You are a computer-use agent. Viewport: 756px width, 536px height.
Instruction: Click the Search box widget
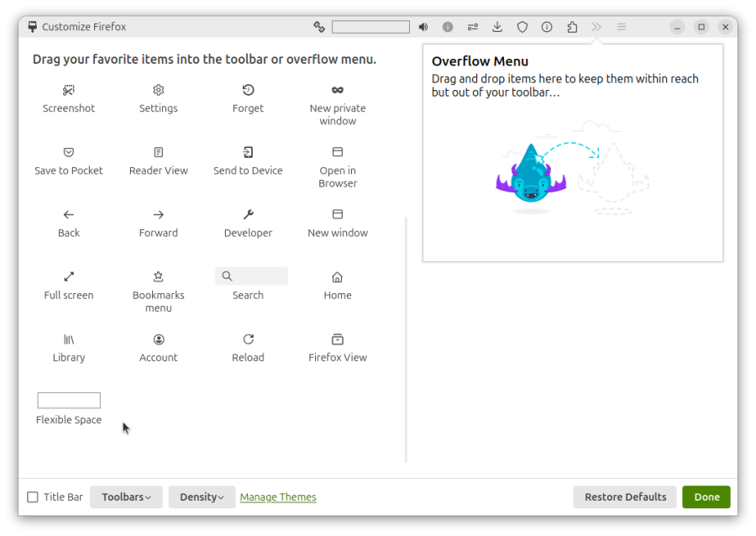pyautogui.click(x=251, y=276)
